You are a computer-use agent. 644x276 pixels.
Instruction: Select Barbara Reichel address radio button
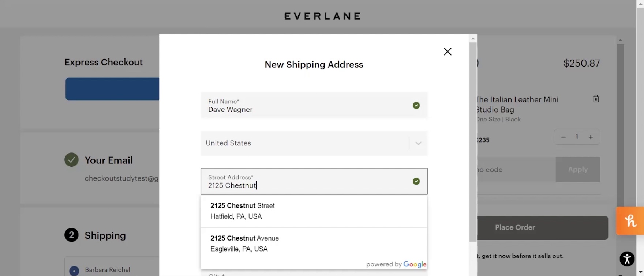pyautogui.click(x=74, y=271)
